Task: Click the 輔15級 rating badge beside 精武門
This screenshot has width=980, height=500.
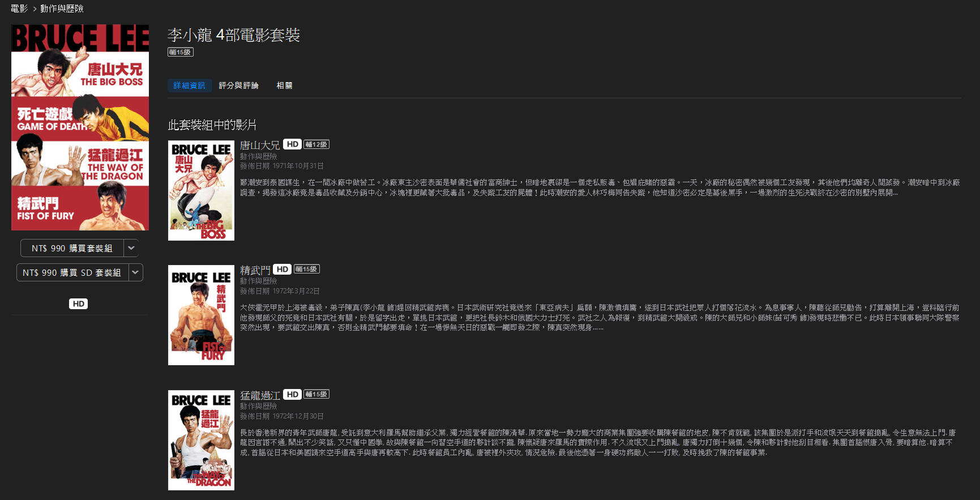Action: point(307,269)
